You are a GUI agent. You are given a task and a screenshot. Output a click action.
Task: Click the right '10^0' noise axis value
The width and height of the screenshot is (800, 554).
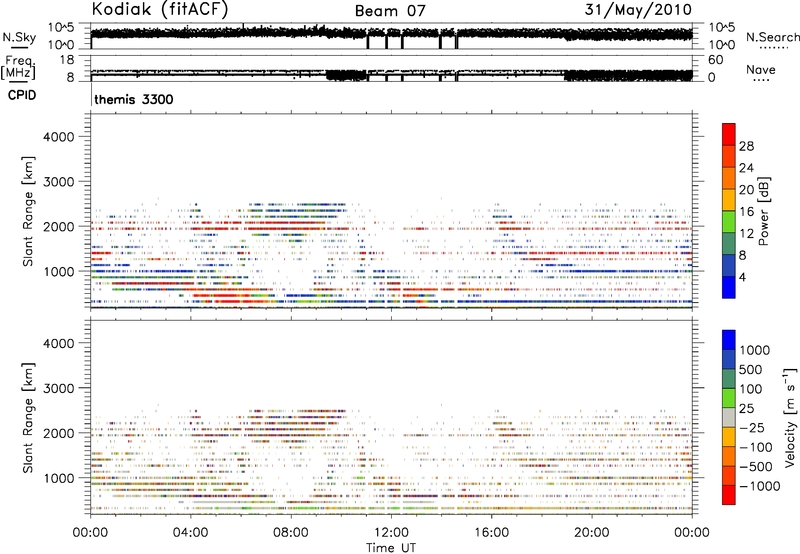tap(722, 45)
